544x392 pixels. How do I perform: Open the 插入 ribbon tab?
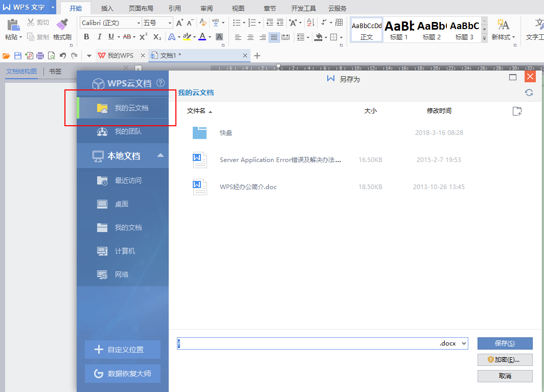(x=107, y=8)
